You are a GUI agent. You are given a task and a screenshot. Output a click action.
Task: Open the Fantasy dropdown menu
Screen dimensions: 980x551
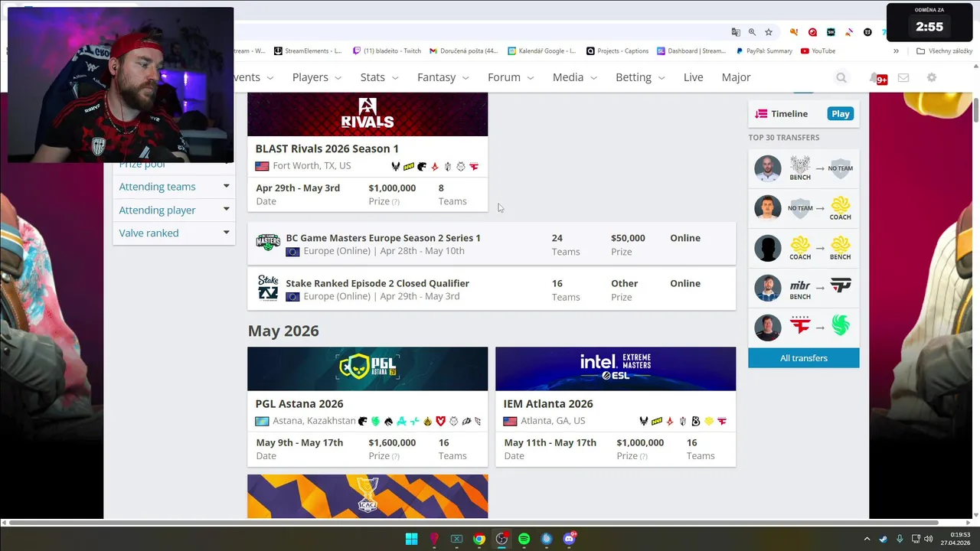[443, 77]
